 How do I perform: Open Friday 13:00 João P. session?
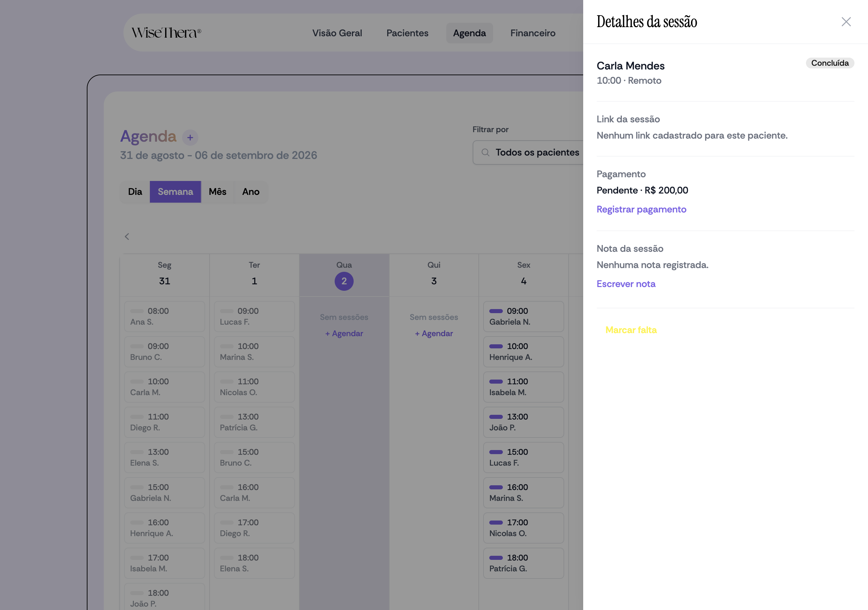[524, 422]
